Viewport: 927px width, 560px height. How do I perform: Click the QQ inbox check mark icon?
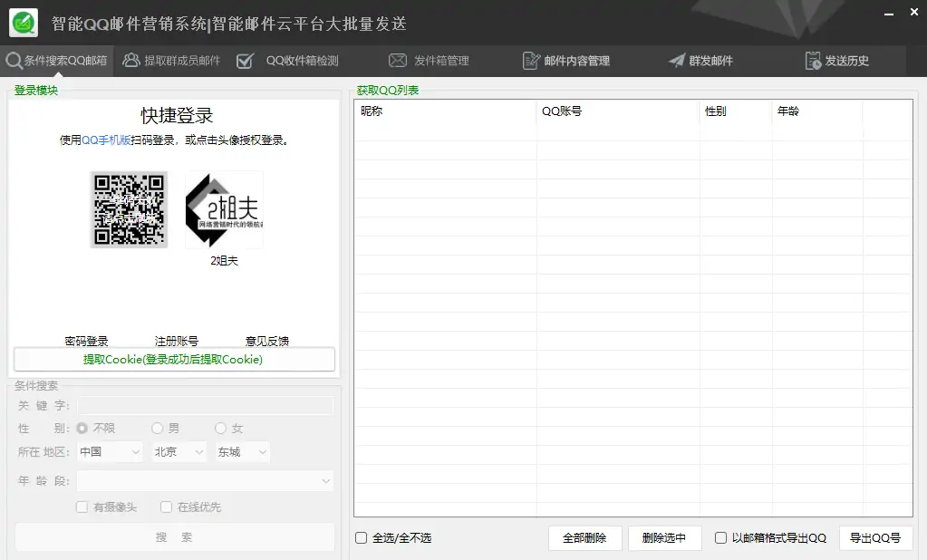(x=245, y=61)
